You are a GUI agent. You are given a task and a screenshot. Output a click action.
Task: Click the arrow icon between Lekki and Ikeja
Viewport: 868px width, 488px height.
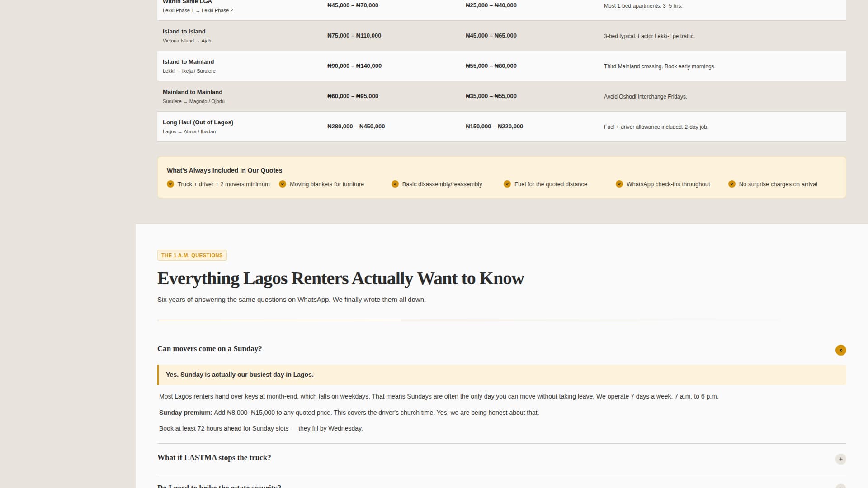(x=178, y=71)
